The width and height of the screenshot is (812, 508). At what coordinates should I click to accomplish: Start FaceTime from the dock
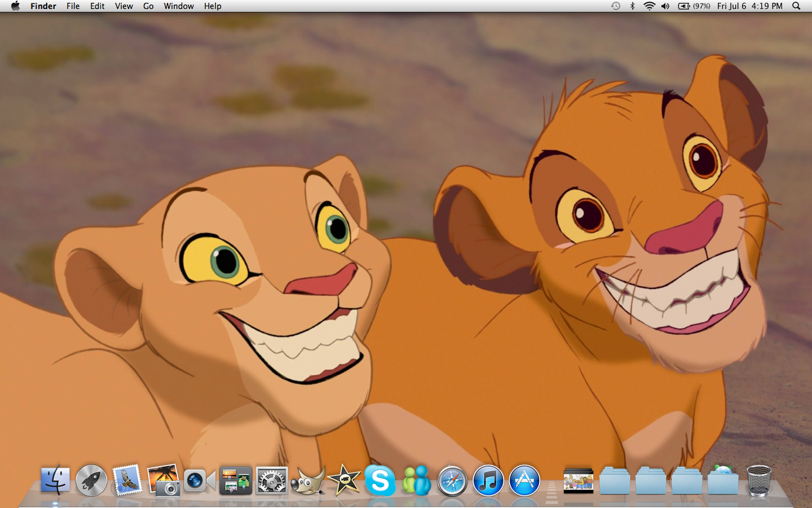pos(199,481)
